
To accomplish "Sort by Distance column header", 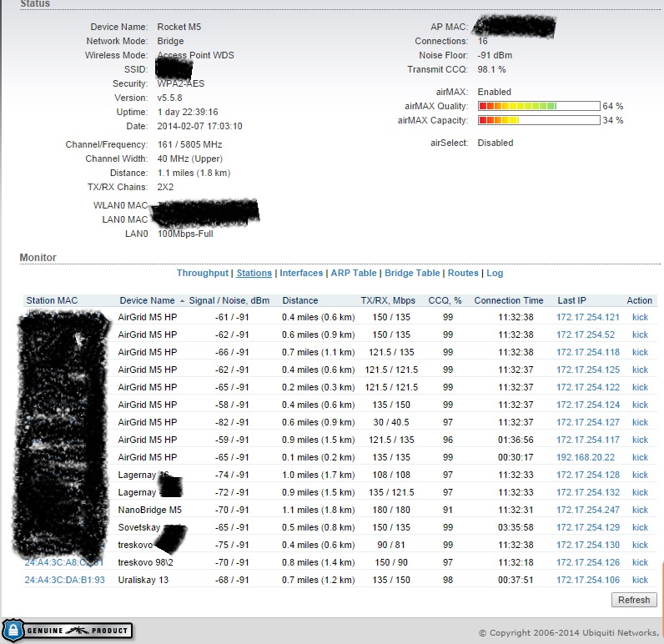I will pos(300,300).
